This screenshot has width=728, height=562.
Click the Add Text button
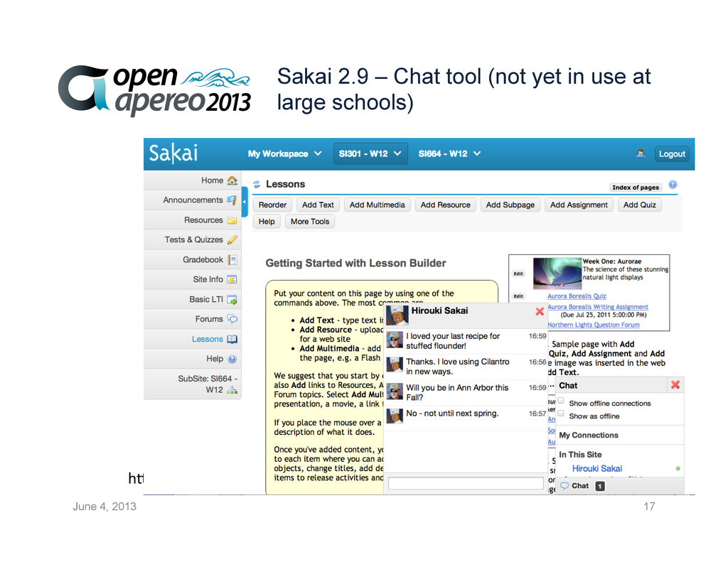pos(318,205)
